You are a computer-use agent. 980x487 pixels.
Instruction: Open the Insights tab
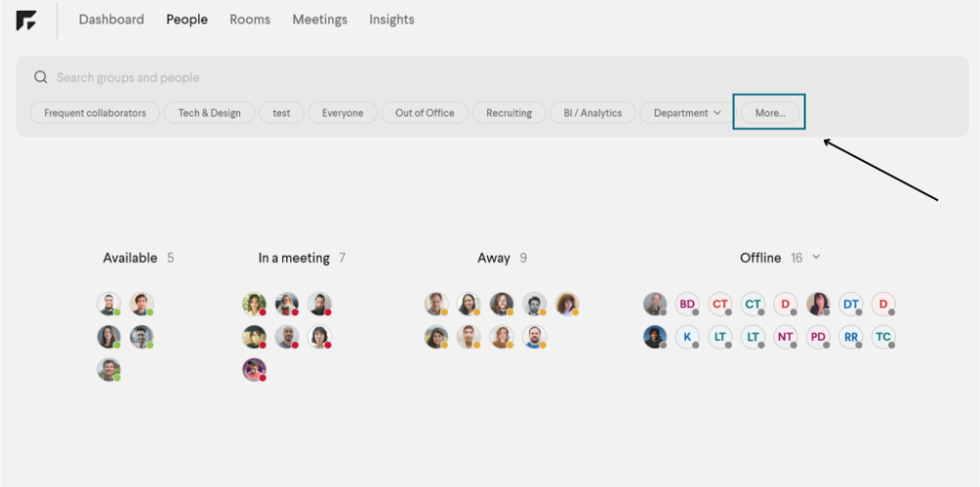click(x=391, y=20)
